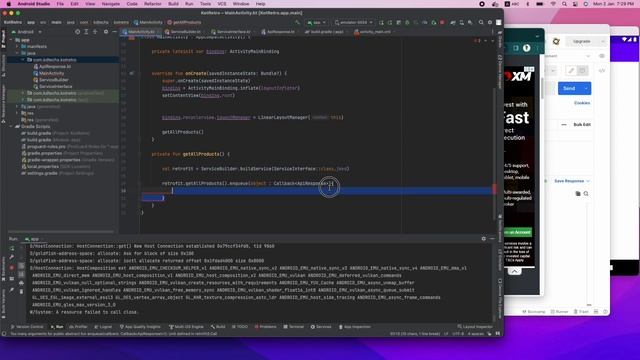
Task: Open the Build menu
Action: (173, 4)
